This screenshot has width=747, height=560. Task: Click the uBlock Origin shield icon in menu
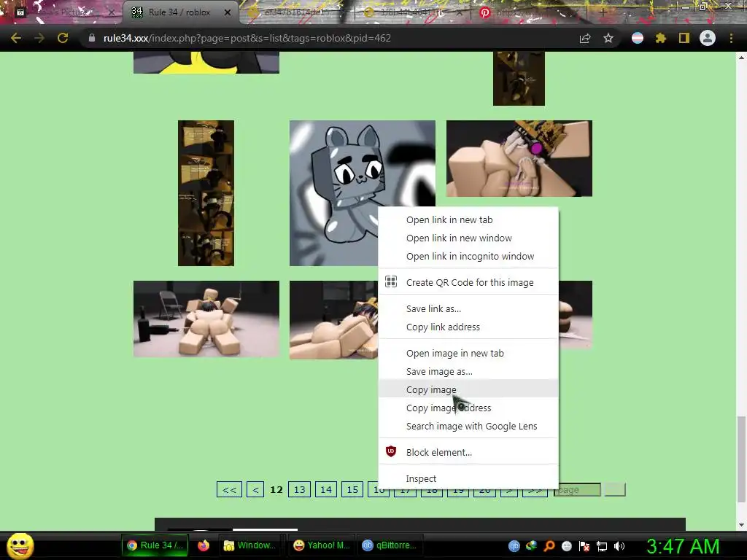click(391, 451)
